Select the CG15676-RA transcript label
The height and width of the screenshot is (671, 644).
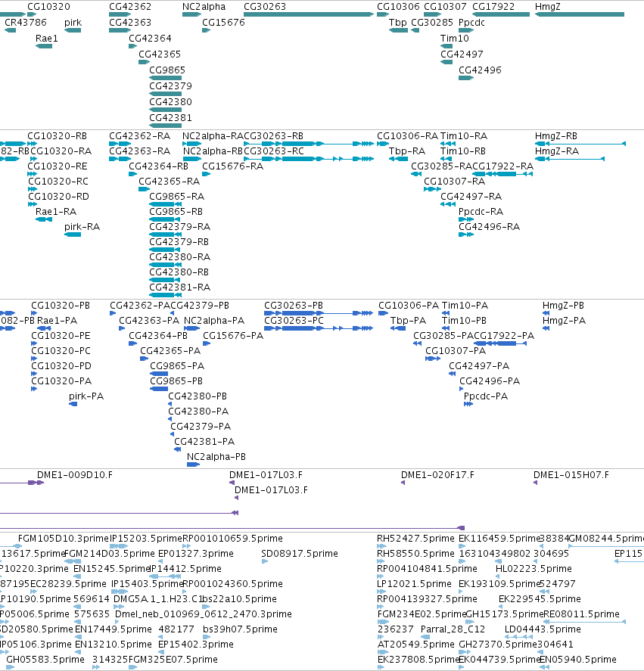click(x=232, y=166)
